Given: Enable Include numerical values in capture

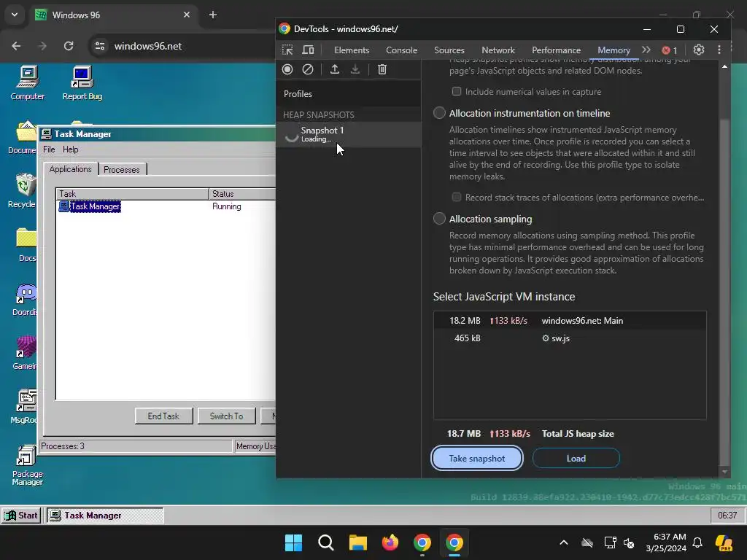Looking at the screenshot, I should pos(457,91).
